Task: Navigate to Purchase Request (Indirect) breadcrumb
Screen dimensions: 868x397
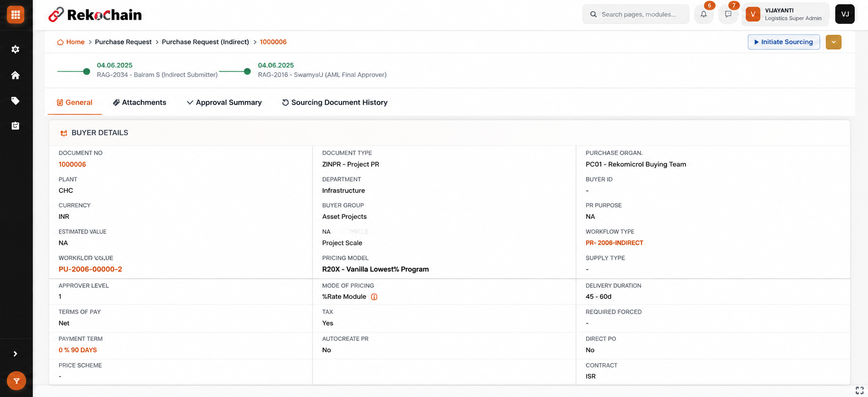Action: pyautogui.click(x=205, y=42)
